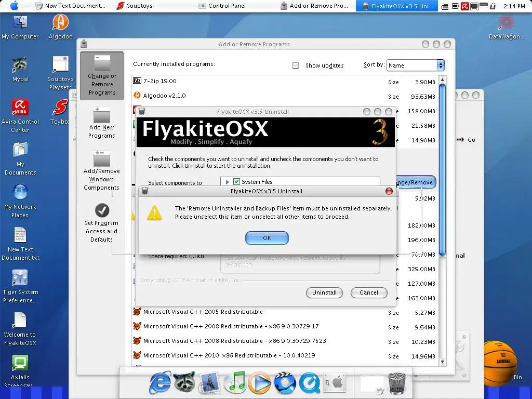Open QuickTime Q icon in dock
This screenshot has height=399, width=532.
click(x=309, y=383)
